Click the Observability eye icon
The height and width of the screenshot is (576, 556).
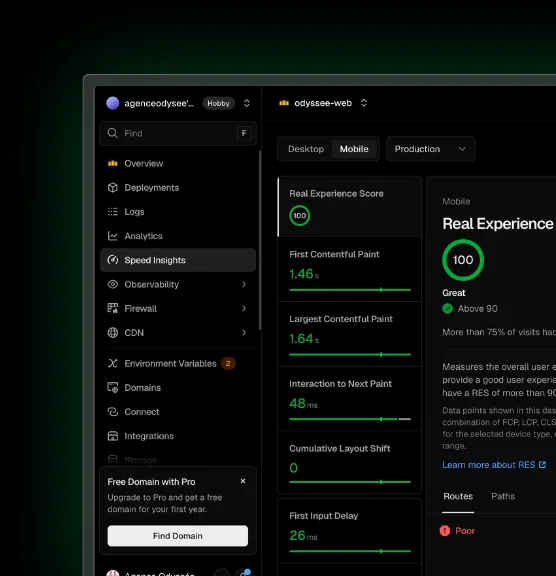pos(113,284)
